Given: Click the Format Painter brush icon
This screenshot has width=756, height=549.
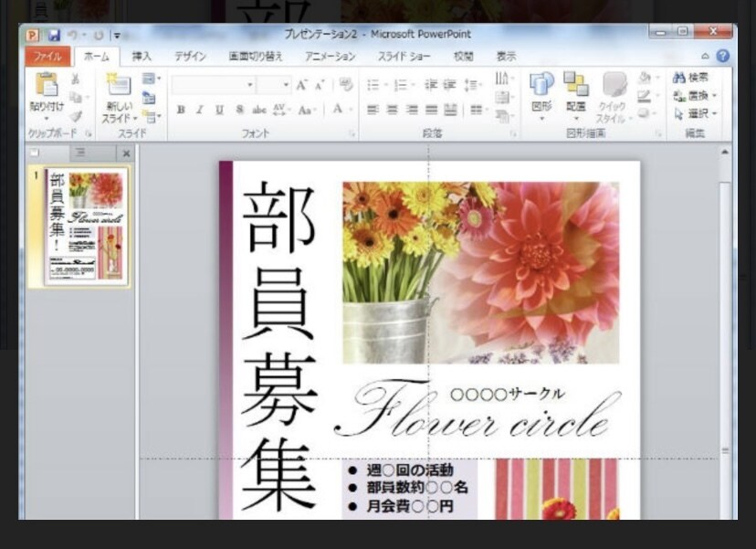Looking at the screenshot, I should pyautogui.click(x=75, y=116).
